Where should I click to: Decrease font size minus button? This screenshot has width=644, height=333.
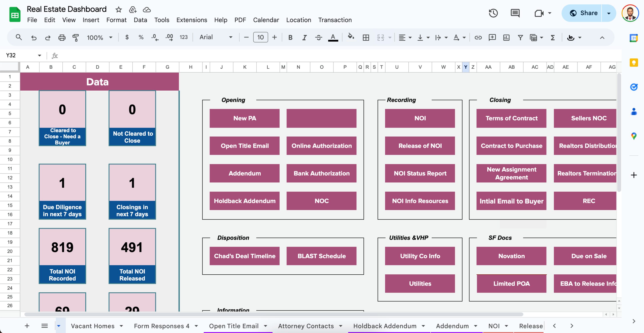point(246,37)
